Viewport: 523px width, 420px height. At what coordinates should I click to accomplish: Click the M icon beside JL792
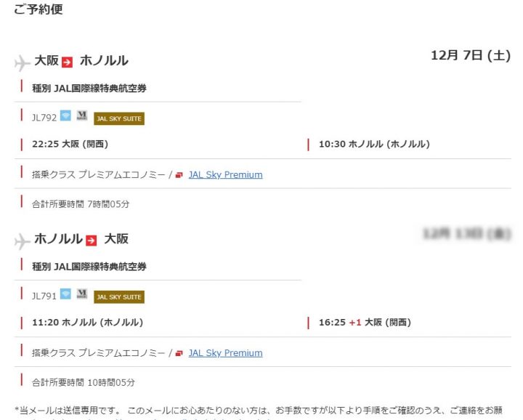(x=81, y=116)
